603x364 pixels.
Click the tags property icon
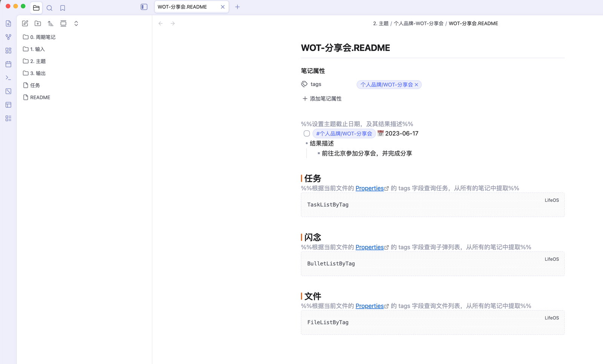coord(304,84)
